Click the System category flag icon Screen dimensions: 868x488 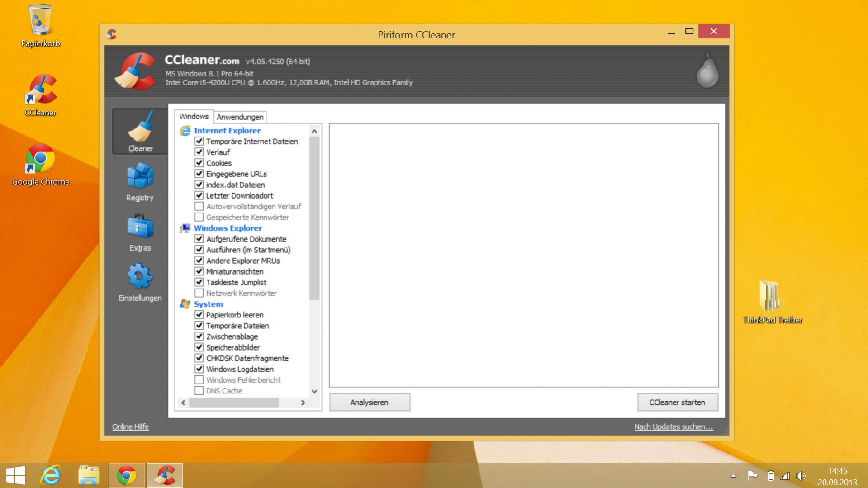tap(185, 304)
